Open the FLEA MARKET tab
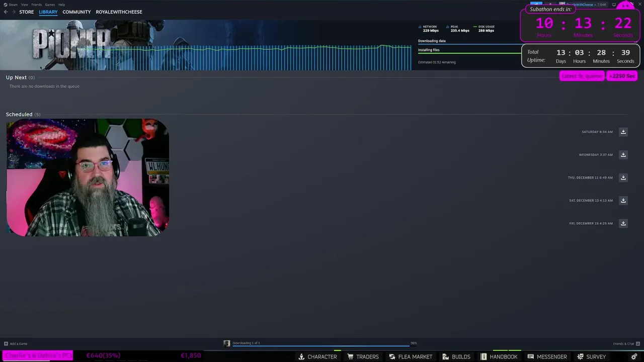Screen dimensions: 644x362 pos(411,357)
